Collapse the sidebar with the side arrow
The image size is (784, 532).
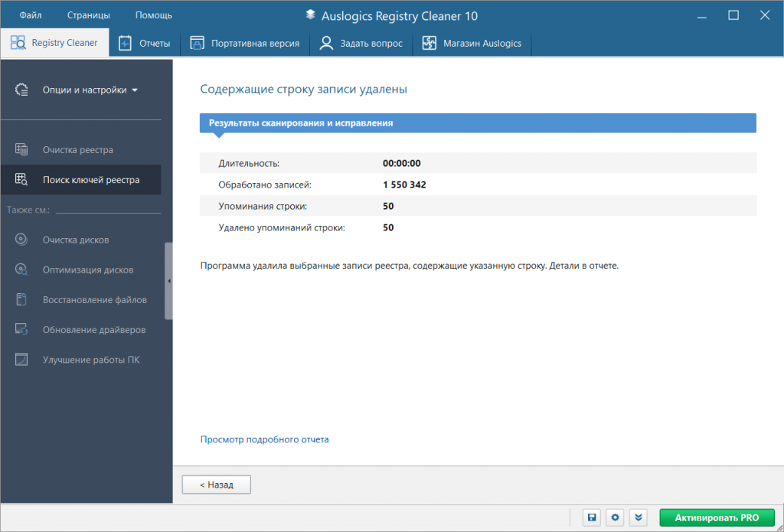[170, 281]
